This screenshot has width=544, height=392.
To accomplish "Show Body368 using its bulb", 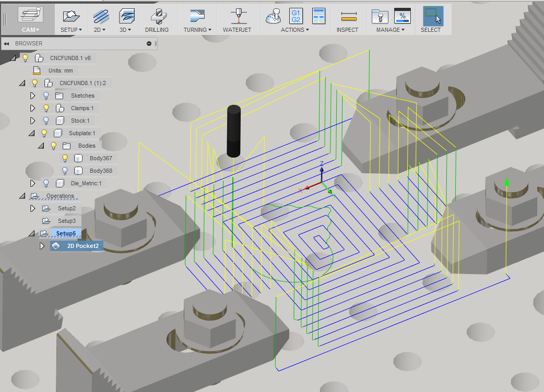I will 65,171.
